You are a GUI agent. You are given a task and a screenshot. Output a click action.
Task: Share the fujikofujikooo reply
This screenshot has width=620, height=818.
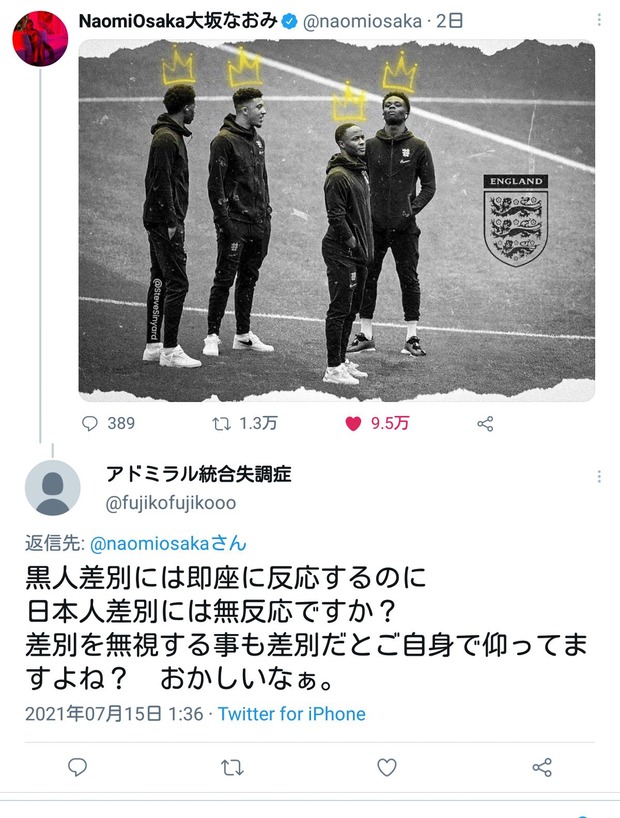(542, 767)
